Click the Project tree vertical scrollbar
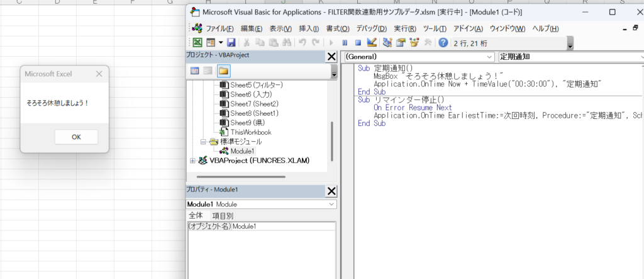This screenshot has width=644, height=279. (x=332, y=142)
